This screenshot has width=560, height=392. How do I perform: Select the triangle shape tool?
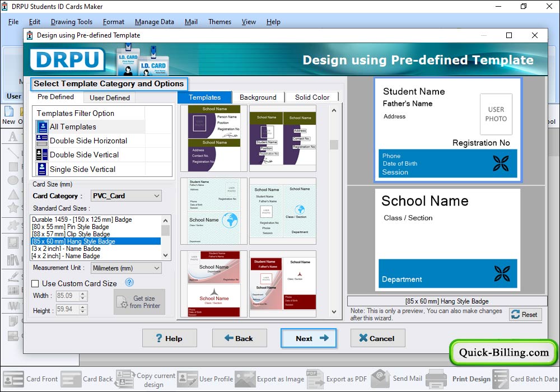[x=13, y=194]
